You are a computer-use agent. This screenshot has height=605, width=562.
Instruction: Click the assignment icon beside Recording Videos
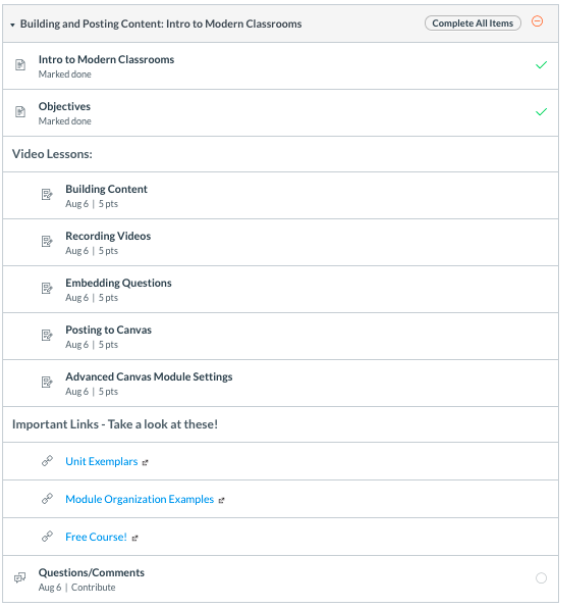47,242
